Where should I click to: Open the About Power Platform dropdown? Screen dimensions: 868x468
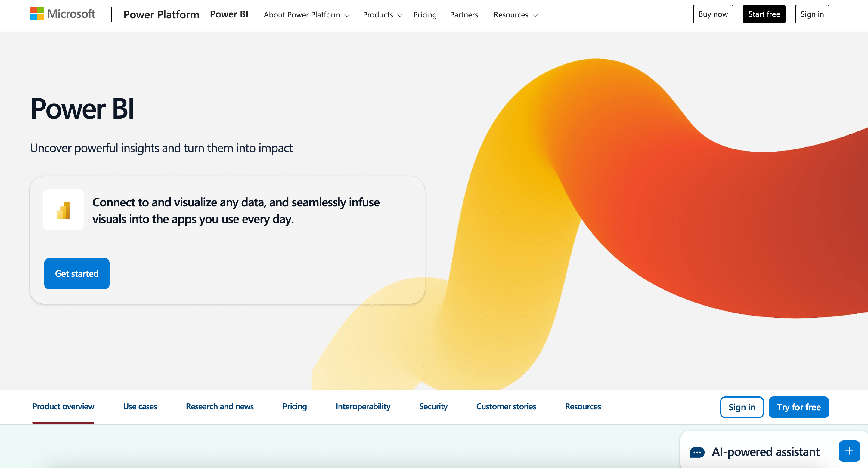(x=306, y=15)
